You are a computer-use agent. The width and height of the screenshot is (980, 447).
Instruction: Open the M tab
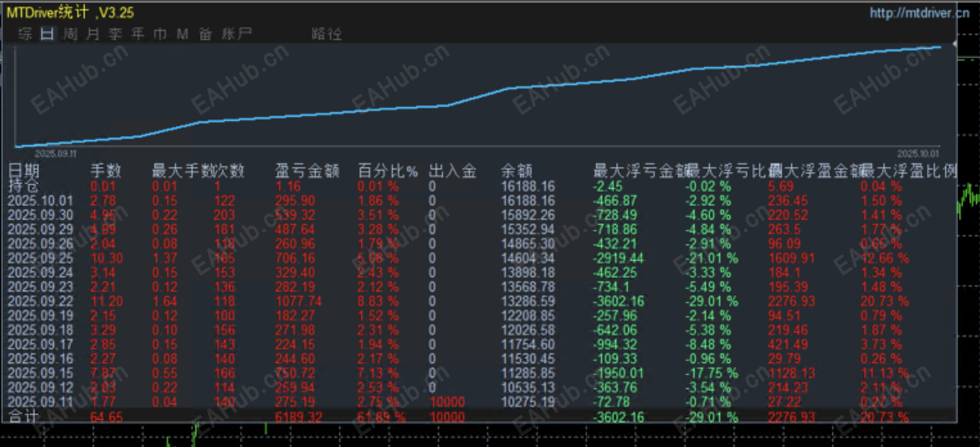click(182, 33)
